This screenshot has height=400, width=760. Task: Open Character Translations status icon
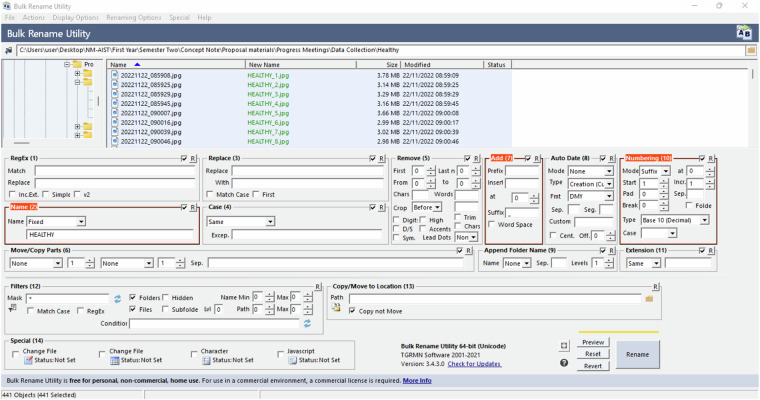point(206,360)
